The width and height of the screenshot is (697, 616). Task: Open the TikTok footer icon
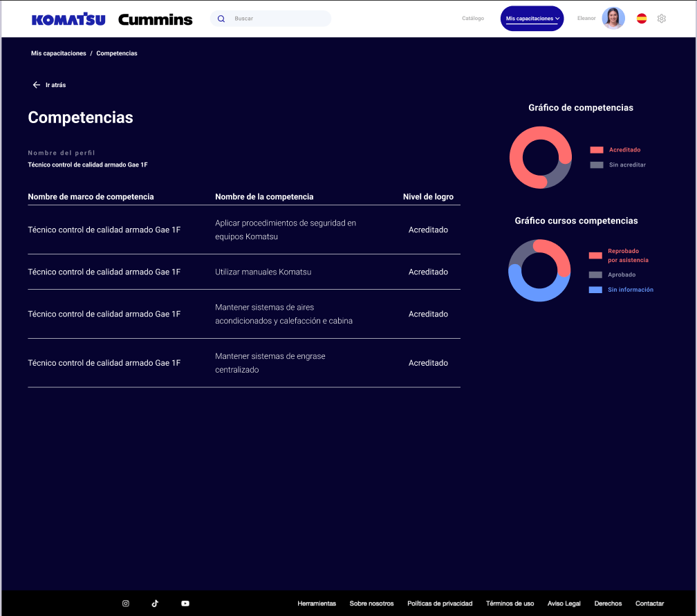pyautogui.click(x=155, y=604)
